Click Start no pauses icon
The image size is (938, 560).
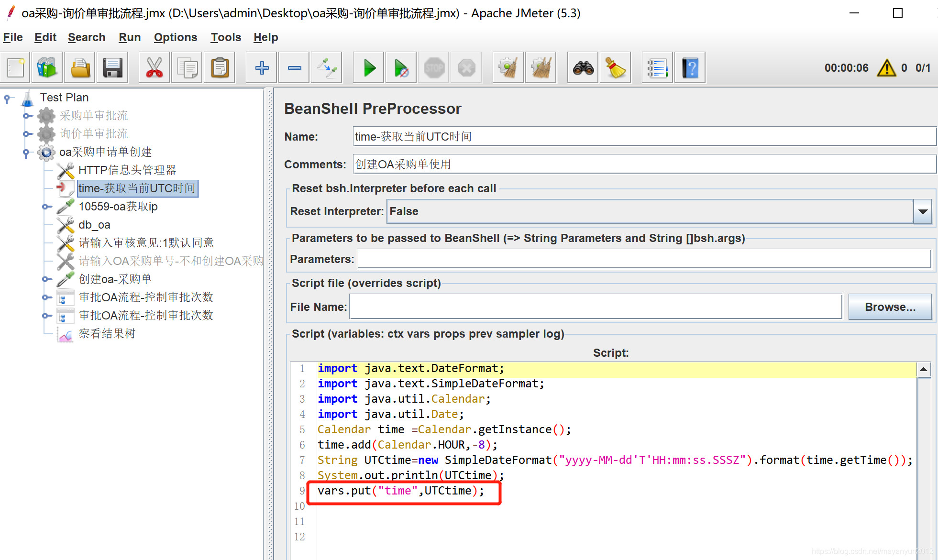click(x=401, y=68)
